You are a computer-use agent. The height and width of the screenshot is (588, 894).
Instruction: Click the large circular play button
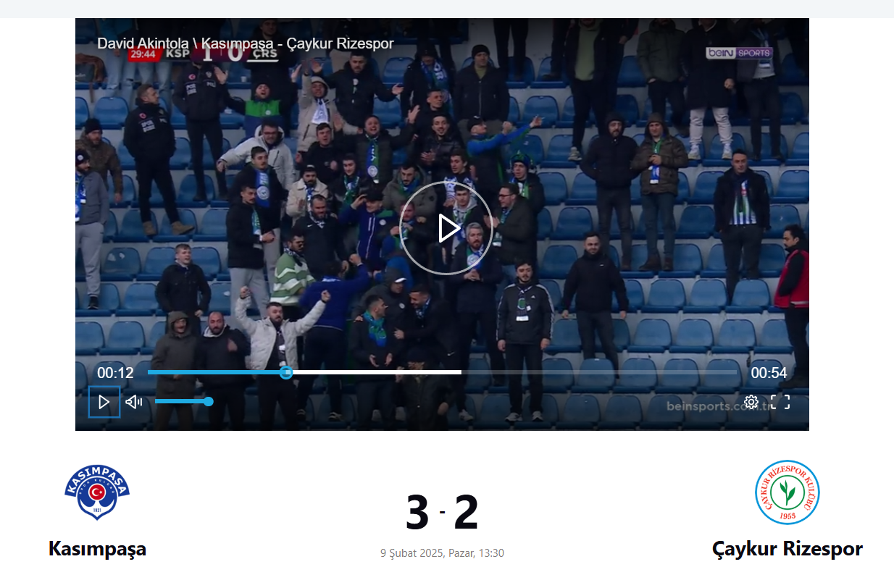(x=446, y=228)
